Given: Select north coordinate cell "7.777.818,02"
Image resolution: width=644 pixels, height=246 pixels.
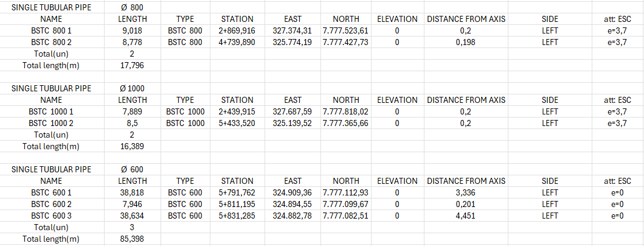Looking at the screenshot, I should point(345,111).
